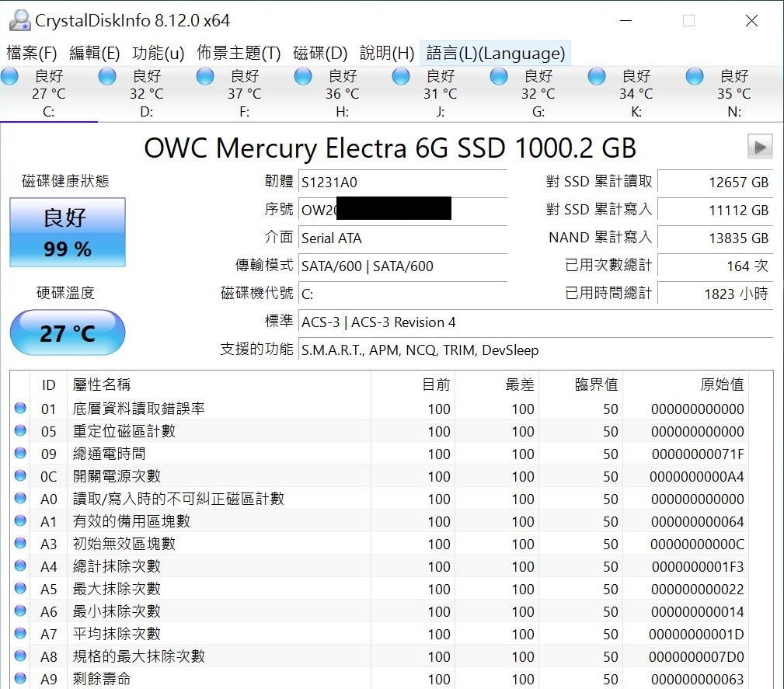The height and width of the screenshot is (689, 784).
Task: Select the N: disk status orb
Action: (695, 76)
